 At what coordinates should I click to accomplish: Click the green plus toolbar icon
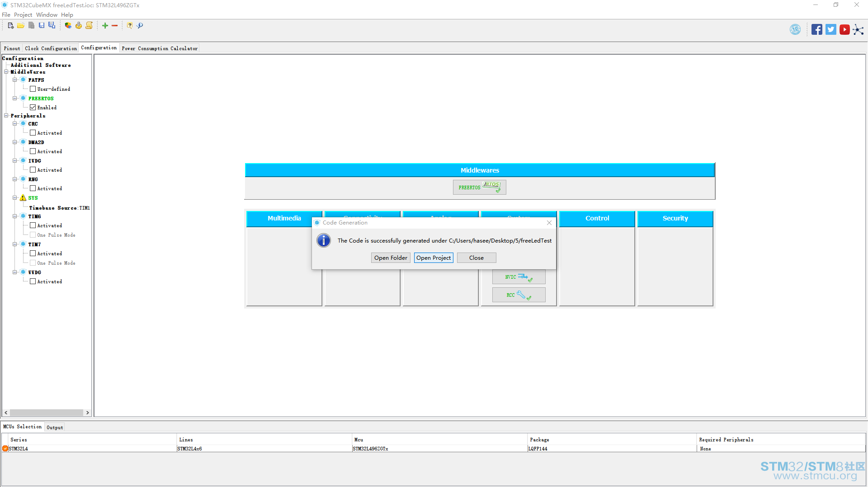coord(105,26)
